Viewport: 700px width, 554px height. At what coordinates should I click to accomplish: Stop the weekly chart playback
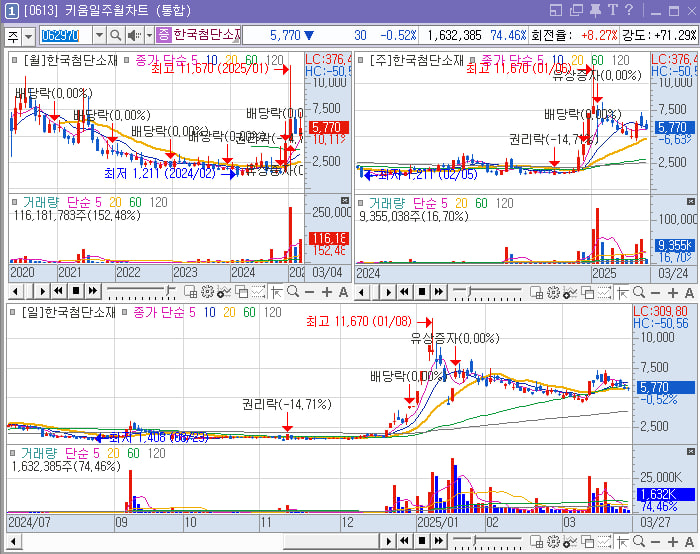click(422, 292)
